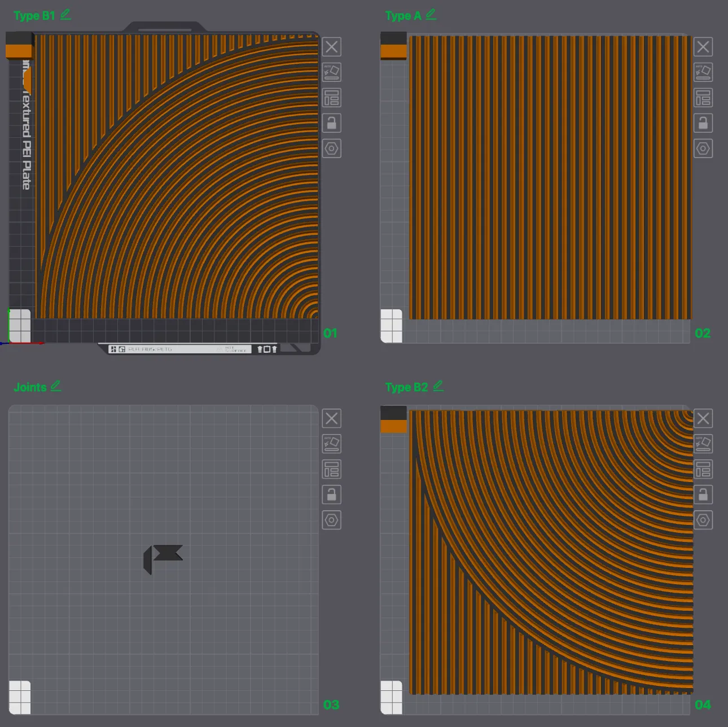Viewport: 728px width, 727px height.
Task: Open plate settings for Joints plate
Action: coord(331,520)
